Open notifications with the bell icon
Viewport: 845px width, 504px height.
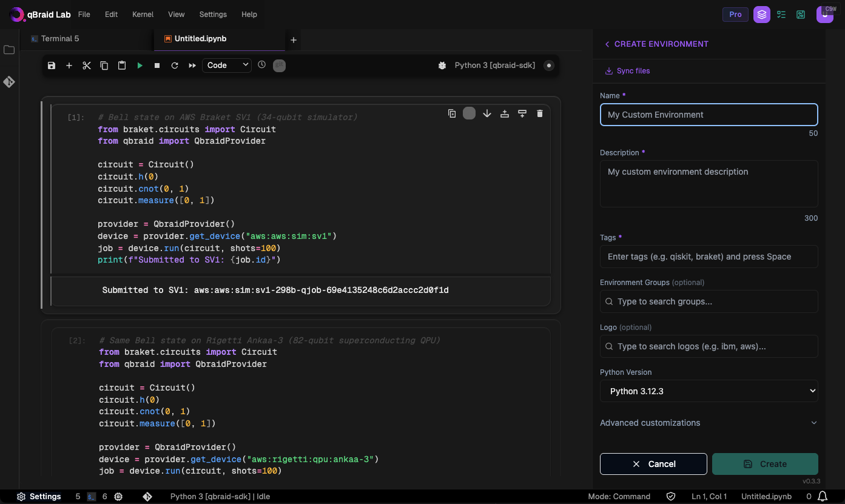coord(823,496)
